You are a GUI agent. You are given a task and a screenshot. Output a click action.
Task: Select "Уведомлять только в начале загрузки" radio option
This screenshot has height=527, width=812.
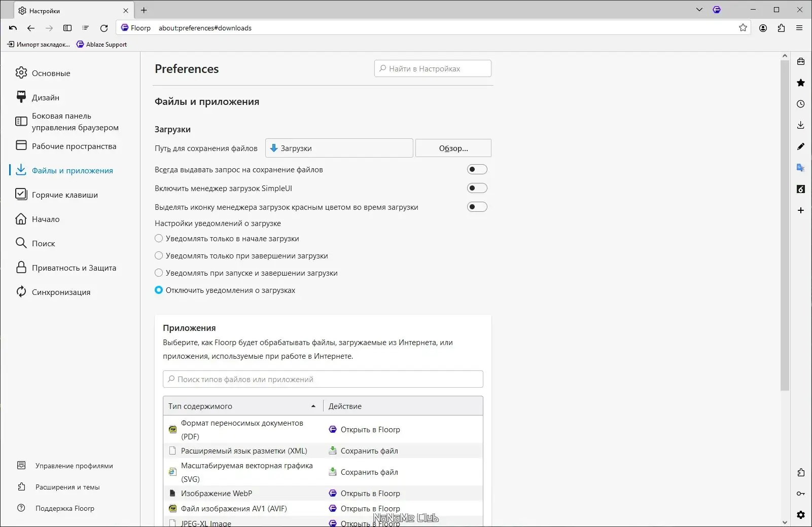coord(159,238)
